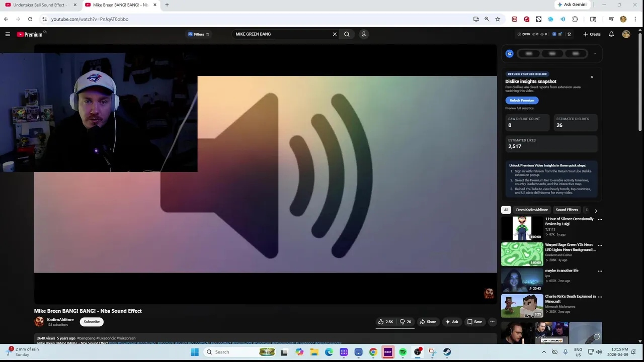644x362 pixels.
Task: Open the Create menu
Action: click(592, 34)
